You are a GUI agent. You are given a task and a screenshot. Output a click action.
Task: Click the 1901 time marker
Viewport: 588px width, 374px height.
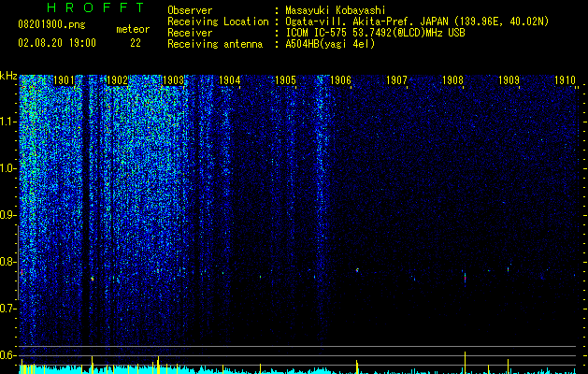(x=64, y=79)
